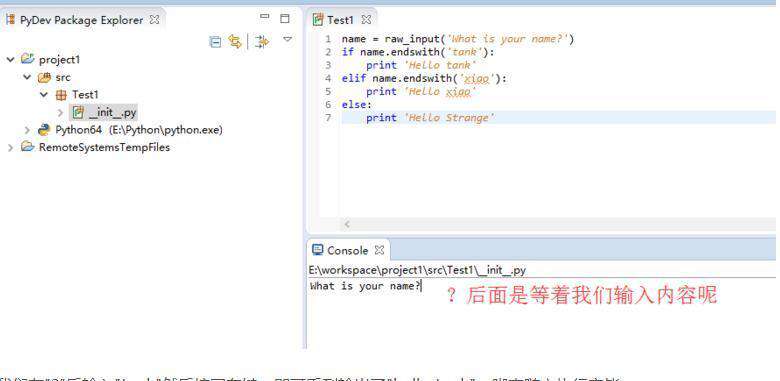Viewport: 780px width, 381px height.
Task: Switch to the Test1 editor tab
Action: [x=340, y=20]
